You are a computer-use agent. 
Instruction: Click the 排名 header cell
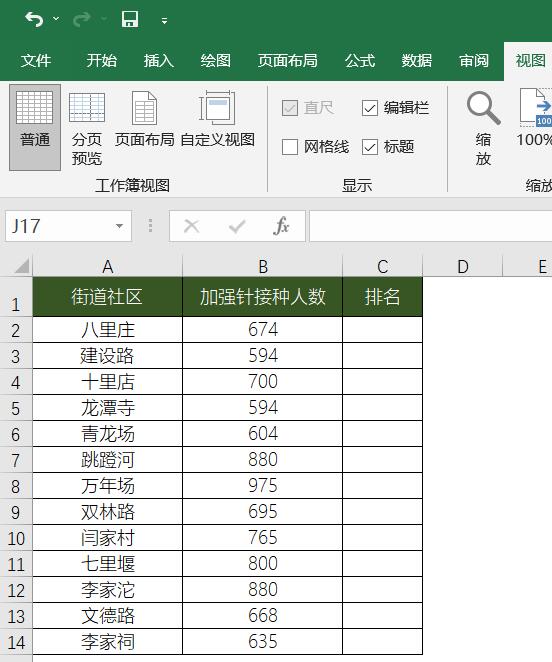(x=383, y=297)
